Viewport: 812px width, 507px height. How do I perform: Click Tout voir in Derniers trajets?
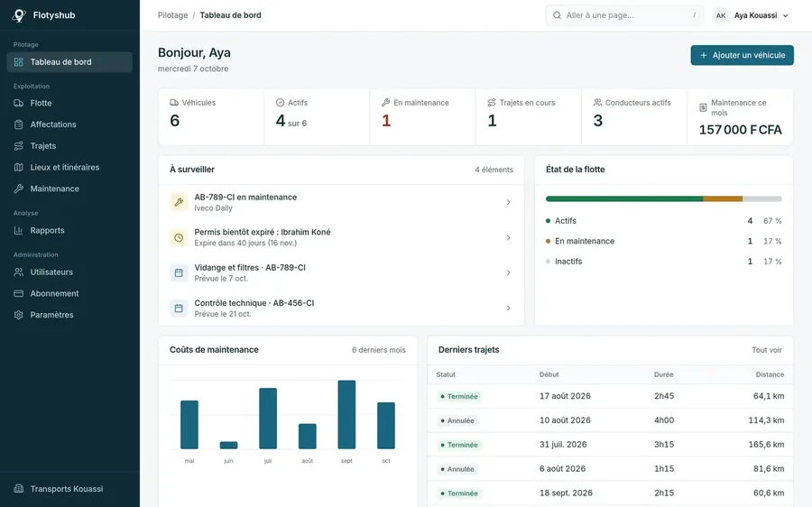point(766,350)
